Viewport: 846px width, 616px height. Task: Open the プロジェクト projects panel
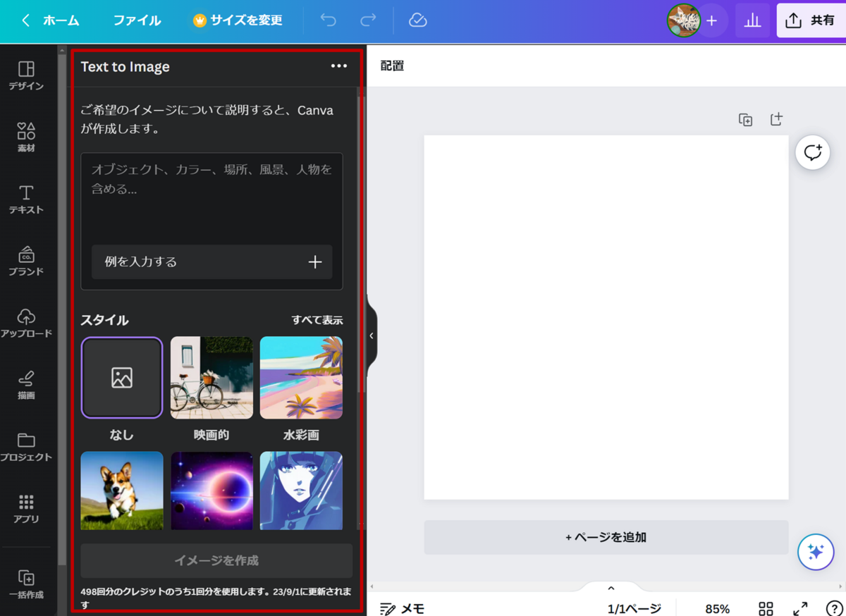(26, 447)
